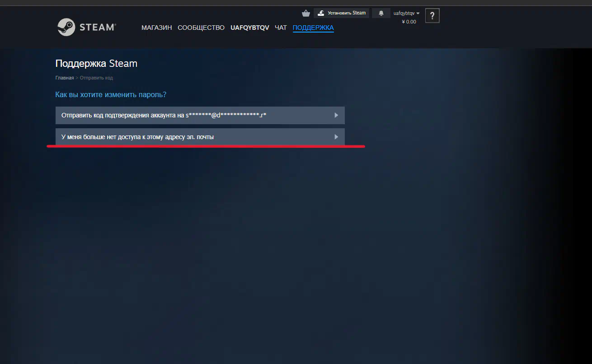Image resolution: width=592 pixels, height=364 pixels.
Task: Click the ¥ 0.00 wallet balance
Action: [x=409, y=22]
